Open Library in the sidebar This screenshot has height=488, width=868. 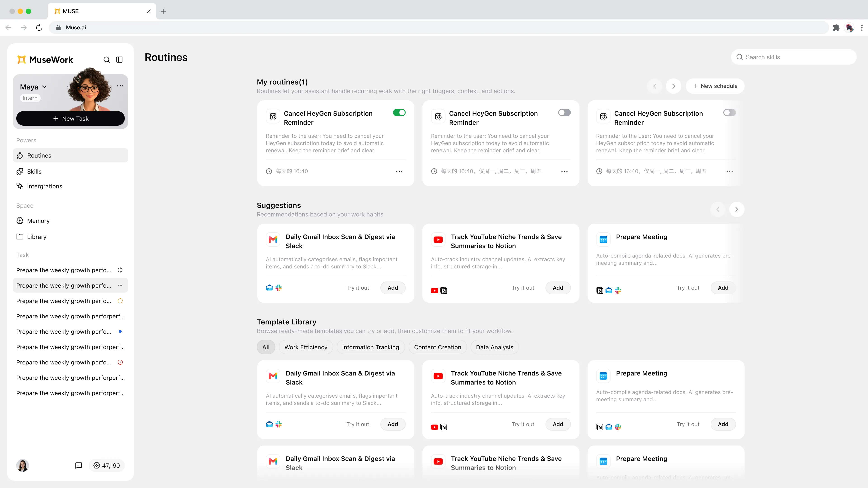[x=71, y=237]
